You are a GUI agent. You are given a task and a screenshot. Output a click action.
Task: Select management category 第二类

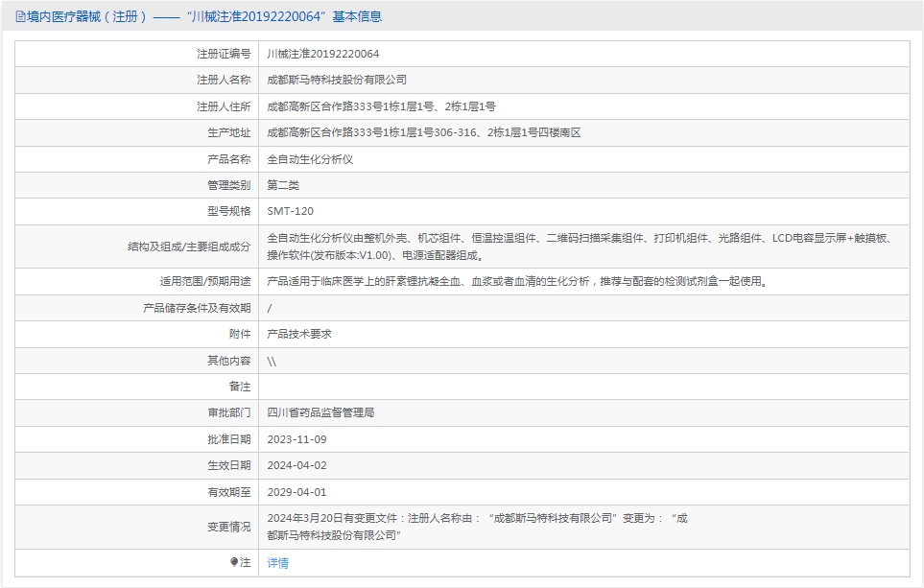point(283,185)
